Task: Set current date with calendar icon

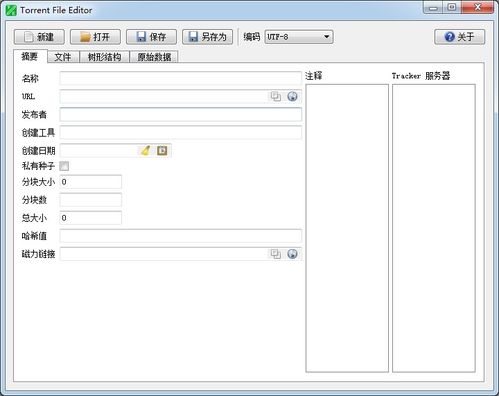Action: (x=162, y=150)
